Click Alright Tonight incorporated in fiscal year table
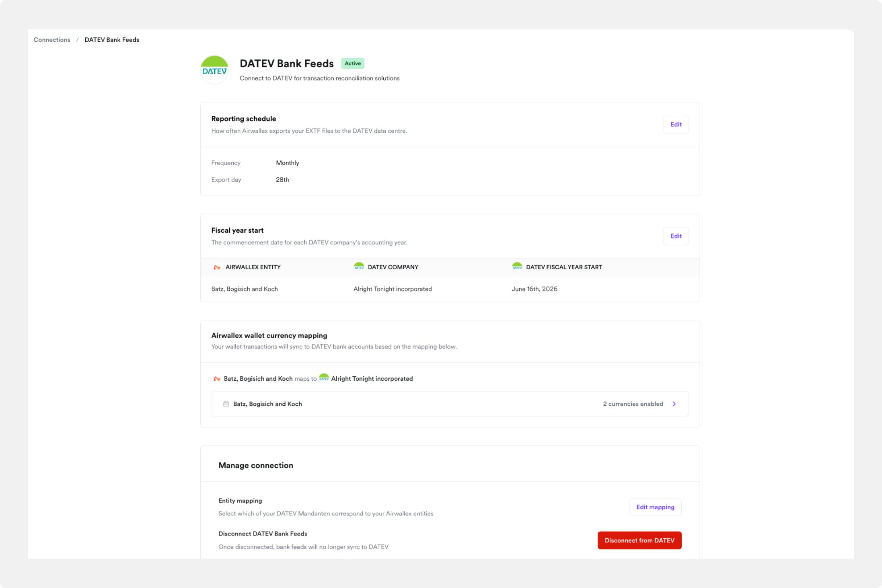Screen dimensions: 882x588 pos(392,289)
